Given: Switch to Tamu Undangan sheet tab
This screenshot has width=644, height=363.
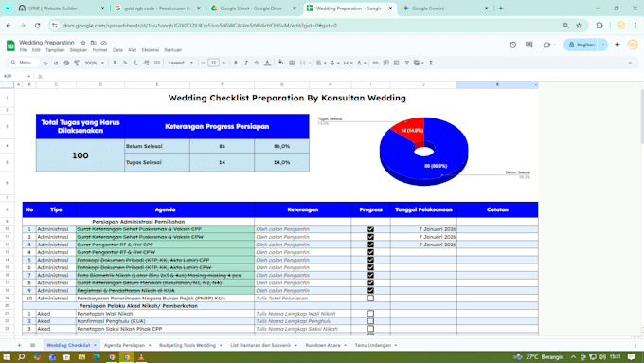Looking at the screenshot, I should pyautogui.click(x=373, y=345).
